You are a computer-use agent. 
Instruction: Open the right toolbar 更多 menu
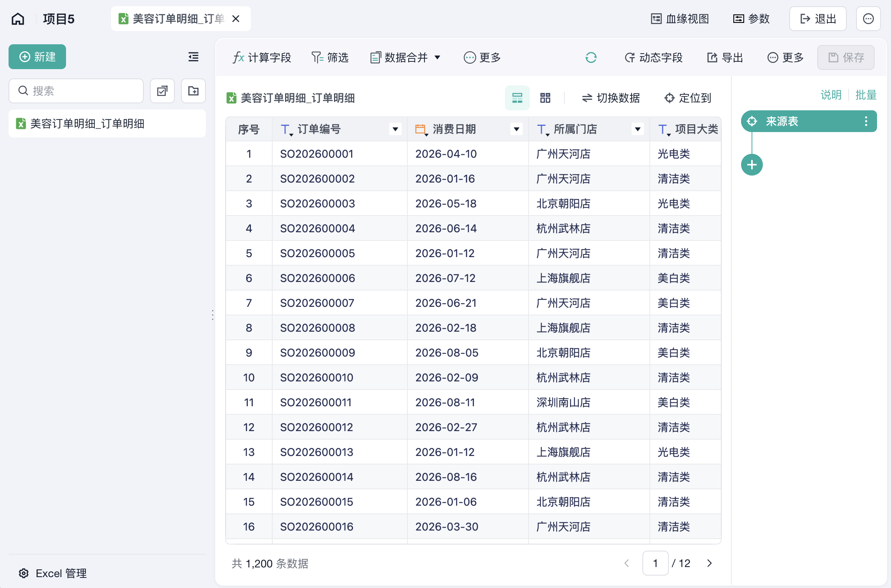tap(785, 57)
